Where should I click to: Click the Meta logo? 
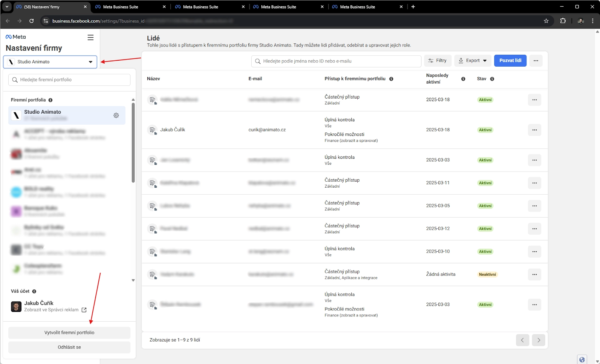pyautogui.click(x=16, y=37)
